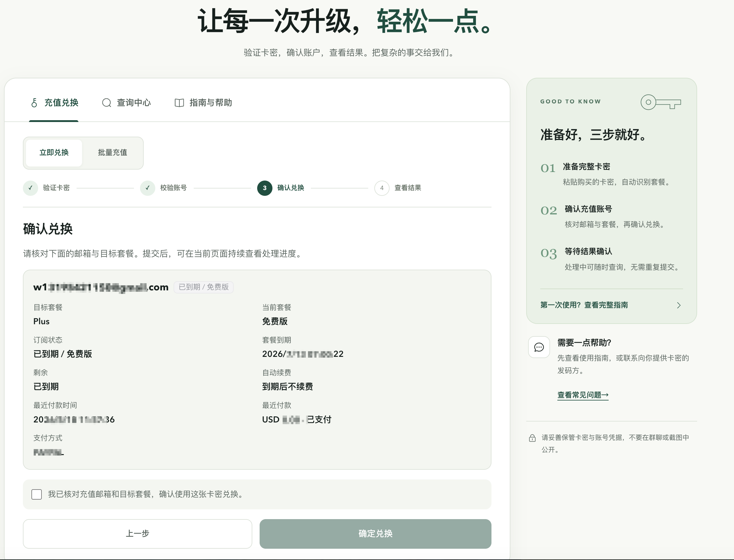This screenshot has width=734, height=560.
Task: Click the blurred account email address
Action: tap(101, 287)
